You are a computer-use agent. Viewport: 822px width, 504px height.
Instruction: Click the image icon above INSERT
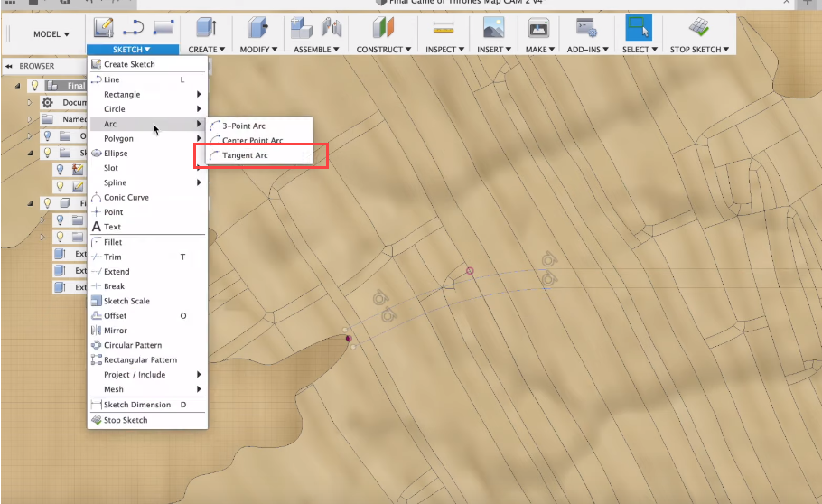pos(493,27)
